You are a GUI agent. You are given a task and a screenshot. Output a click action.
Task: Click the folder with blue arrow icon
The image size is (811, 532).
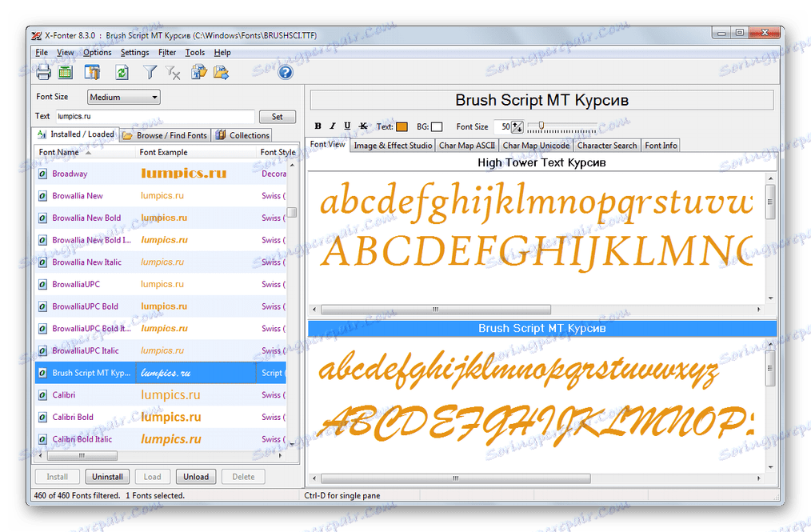(x=222, y=72)
